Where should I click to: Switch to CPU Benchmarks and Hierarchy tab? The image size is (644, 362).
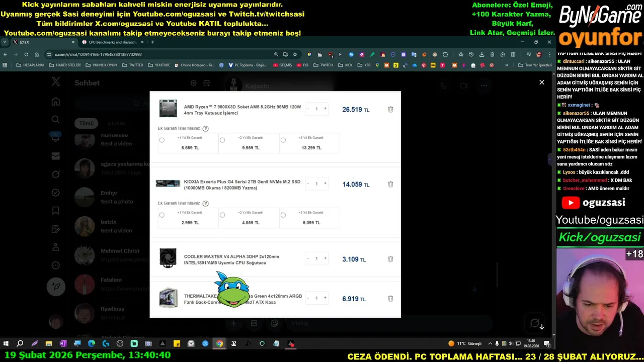(112, 42)
